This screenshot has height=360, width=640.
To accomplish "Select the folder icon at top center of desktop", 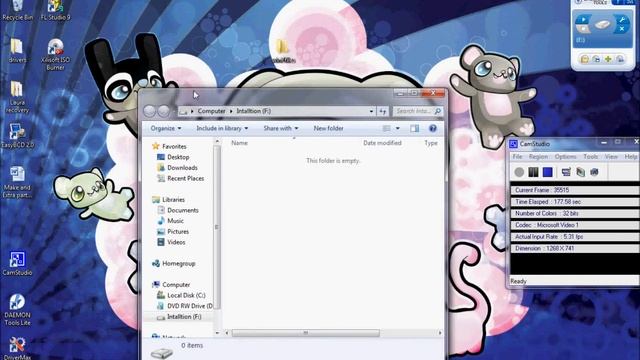I will [x=283, y=51].
